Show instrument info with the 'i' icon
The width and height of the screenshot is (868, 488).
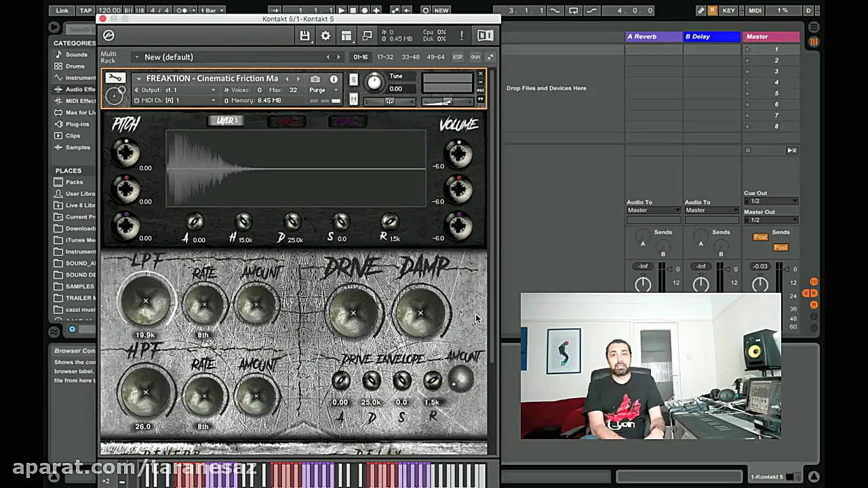[334, 79]
